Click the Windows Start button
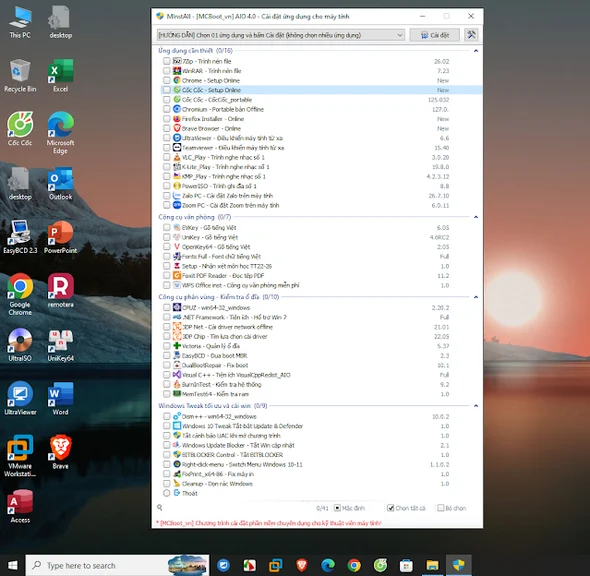This screenshot has height=576, width=590. (12, 565)
